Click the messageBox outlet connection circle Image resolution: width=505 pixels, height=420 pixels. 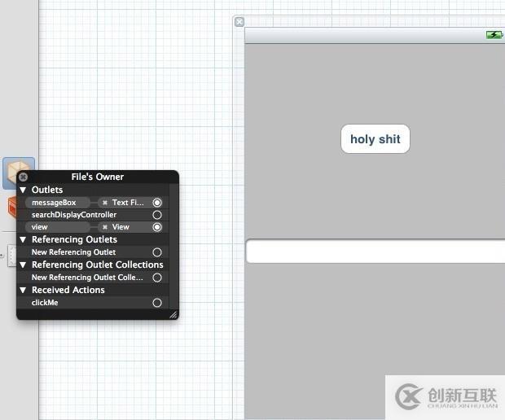(x=157, y=203)
